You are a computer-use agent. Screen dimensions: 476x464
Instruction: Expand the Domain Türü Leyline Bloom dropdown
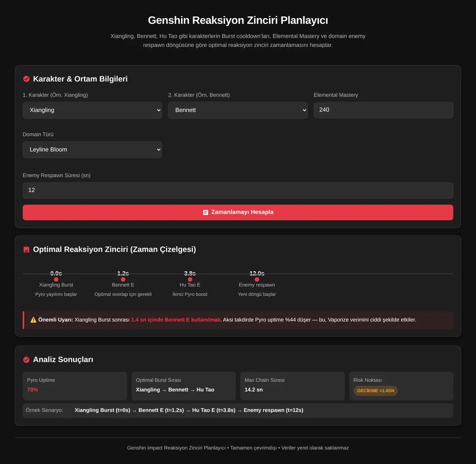coord(92,150)
